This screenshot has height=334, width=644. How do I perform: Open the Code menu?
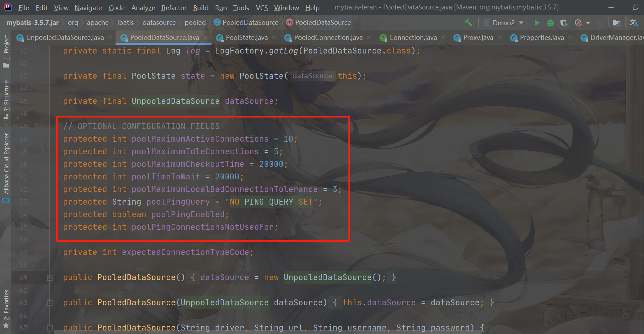pos(117,8)
